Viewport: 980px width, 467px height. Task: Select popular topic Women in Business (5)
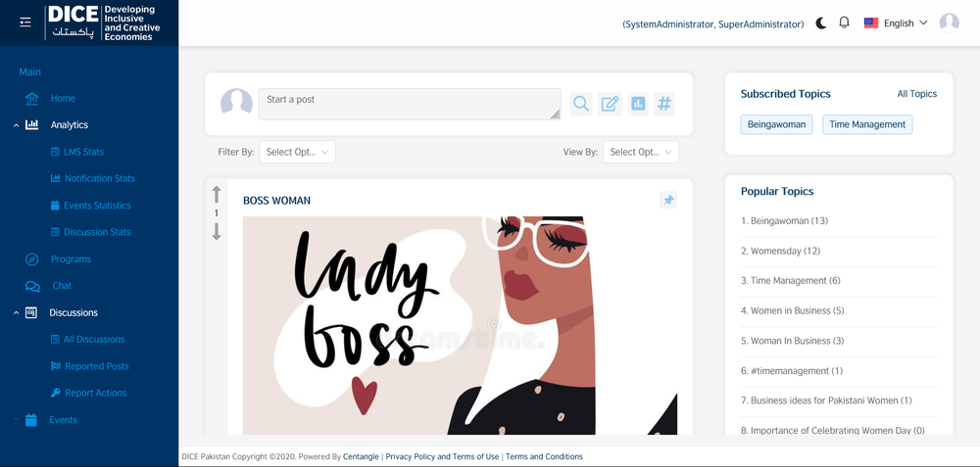(793, 311)
